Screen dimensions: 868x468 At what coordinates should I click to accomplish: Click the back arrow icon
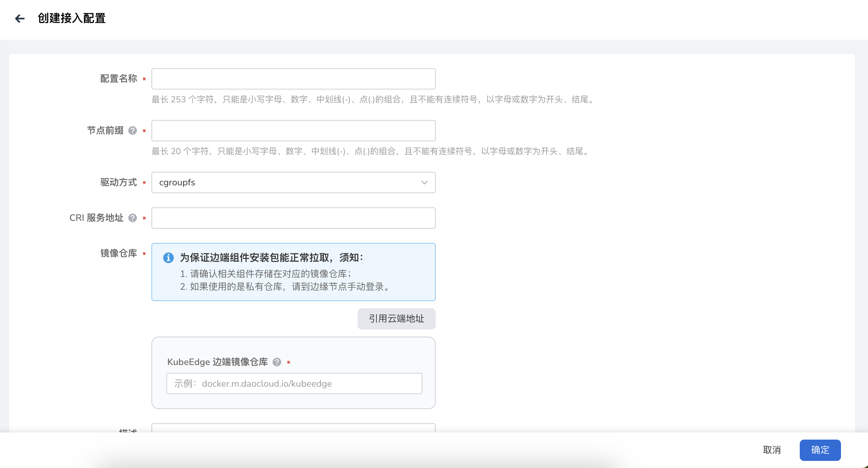[x=20, y=18]
